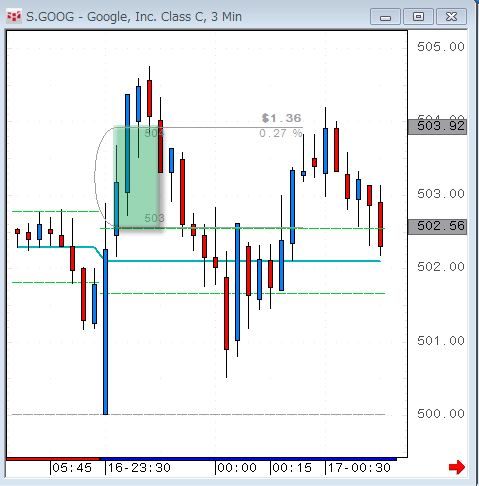Click the red session bar above time axis
Viewport: 479px width, 486px height.
[x=53, y=459]
